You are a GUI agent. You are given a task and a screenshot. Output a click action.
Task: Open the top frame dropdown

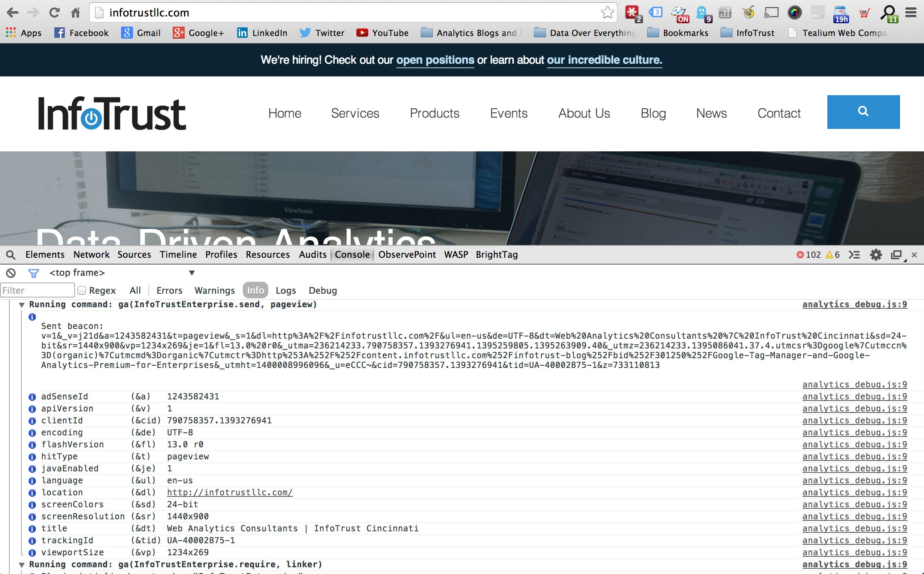click(x=192, y=272)
